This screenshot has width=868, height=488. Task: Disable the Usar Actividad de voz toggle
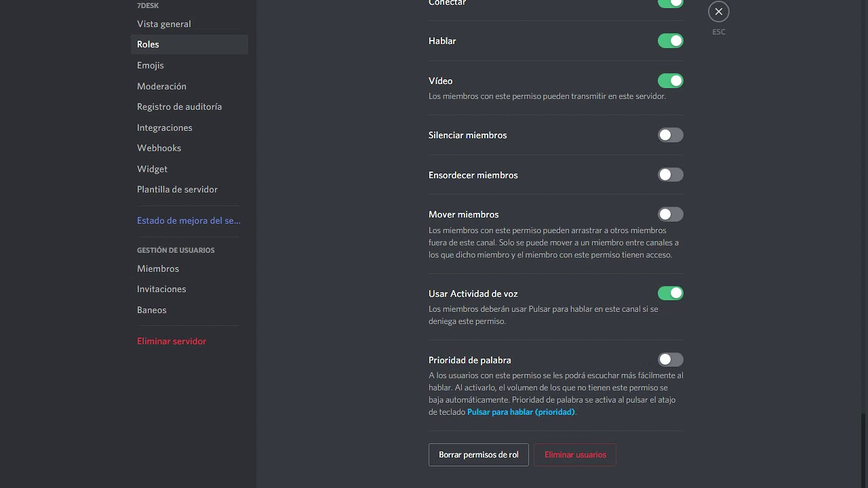(x=670, y=293)
